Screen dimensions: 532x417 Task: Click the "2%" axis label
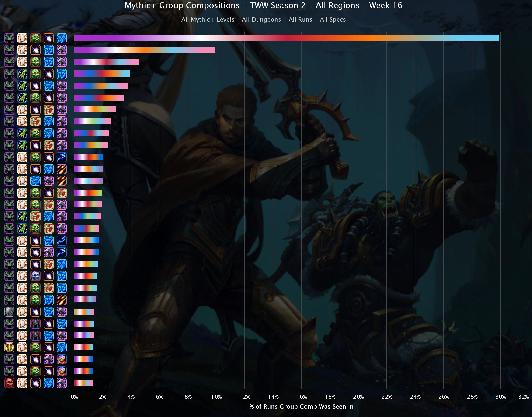tap(103, 397)
